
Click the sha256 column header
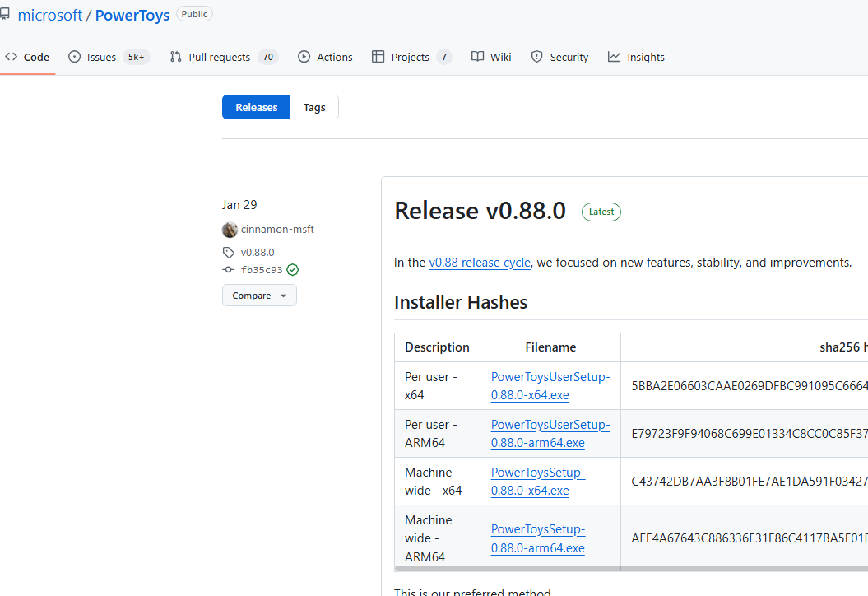click(745, 347)
